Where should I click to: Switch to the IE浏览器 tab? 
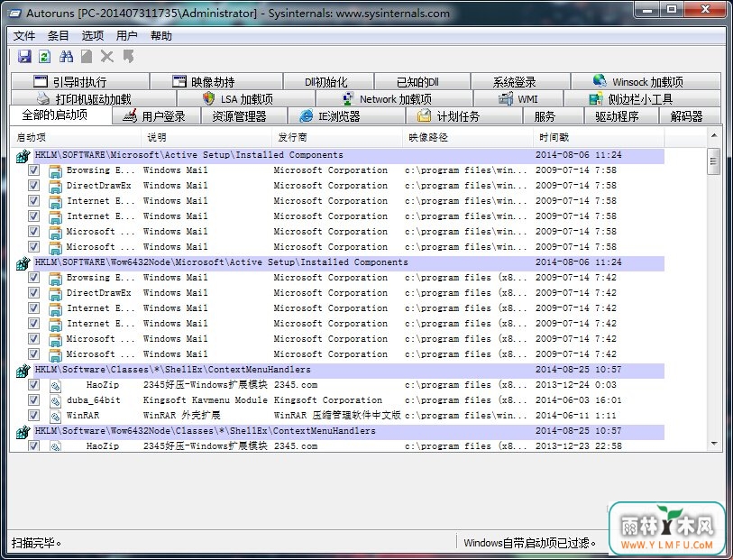346,116
